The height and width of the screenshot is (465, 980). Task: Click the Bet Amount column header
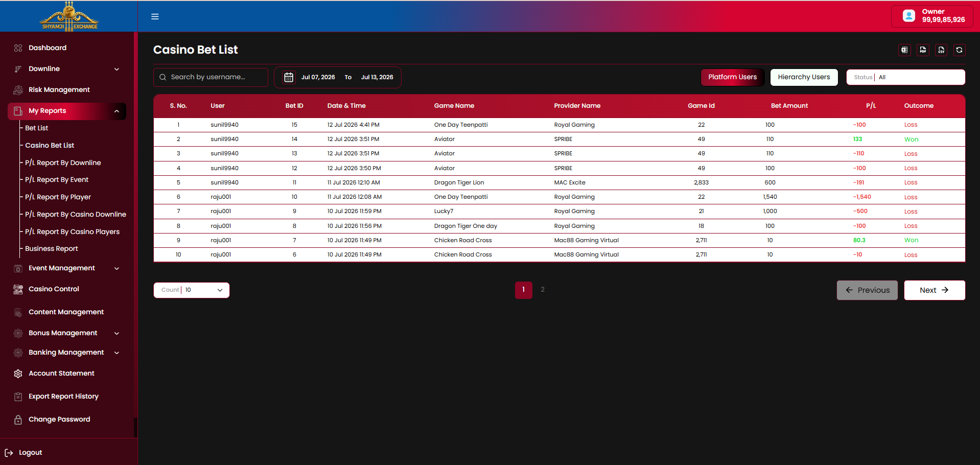(x=789, y=106)
